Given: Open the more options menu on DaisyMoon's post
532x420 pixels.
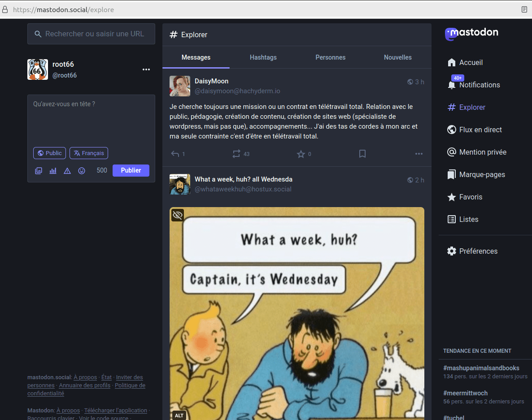Looking at the screenshot, I should (x=419, y=154).
